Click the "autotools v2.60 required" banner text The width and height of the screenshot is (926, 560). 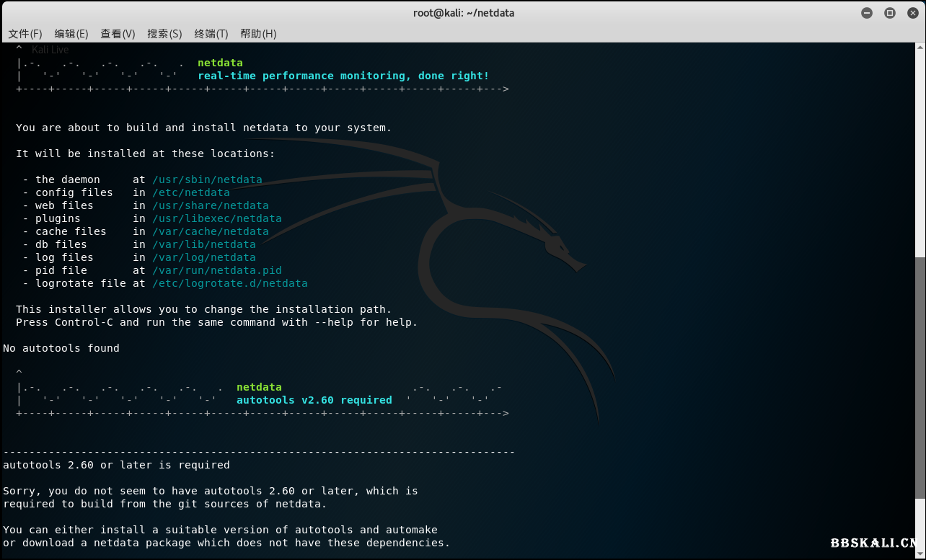pyautogui.click(x=314, y=400)
